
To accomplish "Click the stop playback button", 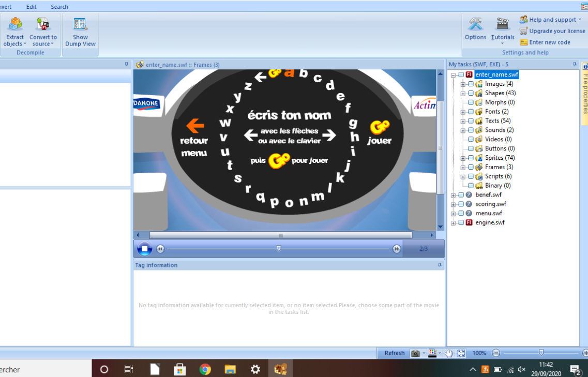I will (144, 249).
